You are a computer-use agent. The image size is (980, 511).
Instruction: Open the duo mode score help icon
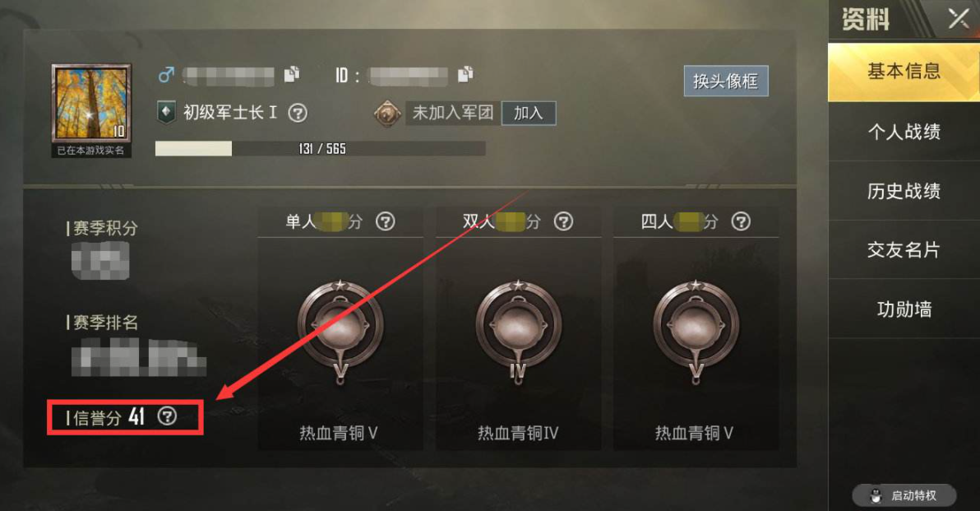pos(563,221)
